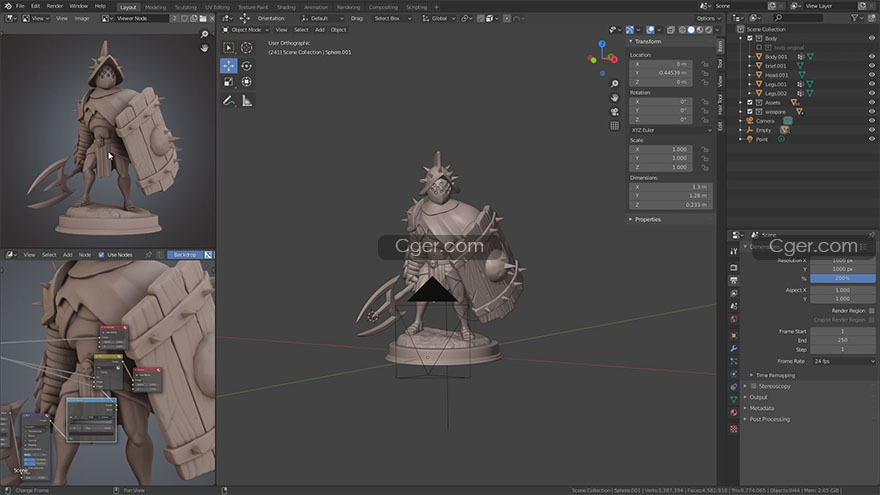Viewport: 880px width, 495px height.
Task: Hide Head.001 with its eye icon
Action: (872, 75)
